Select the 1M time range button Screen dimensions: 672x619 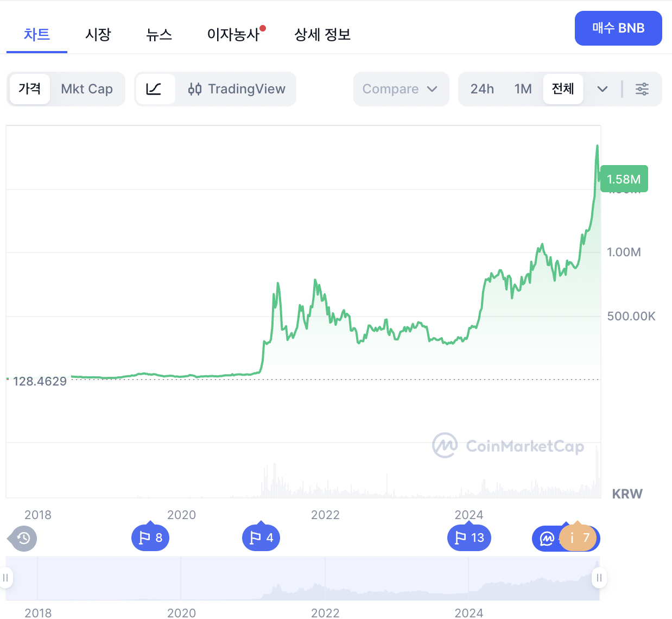click(x=523, y=89)
